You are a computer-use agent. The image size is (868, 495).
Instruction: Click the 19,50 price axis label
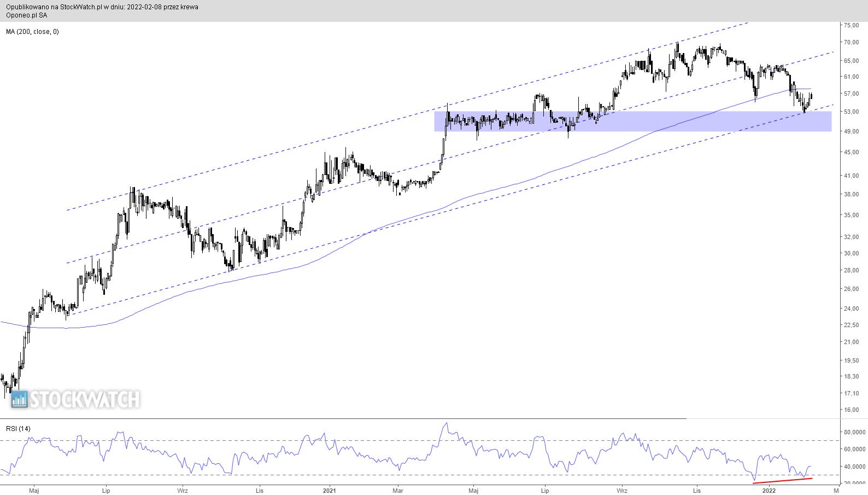(851, 360)
